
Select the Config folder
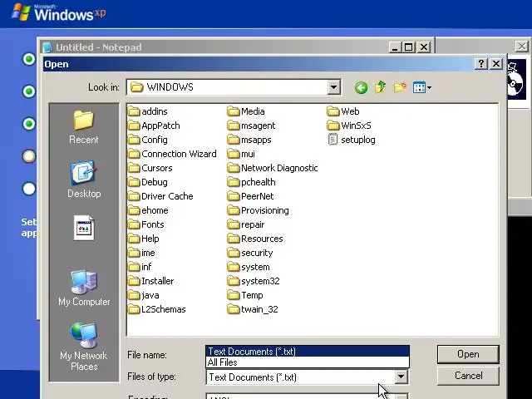point(148,140)
